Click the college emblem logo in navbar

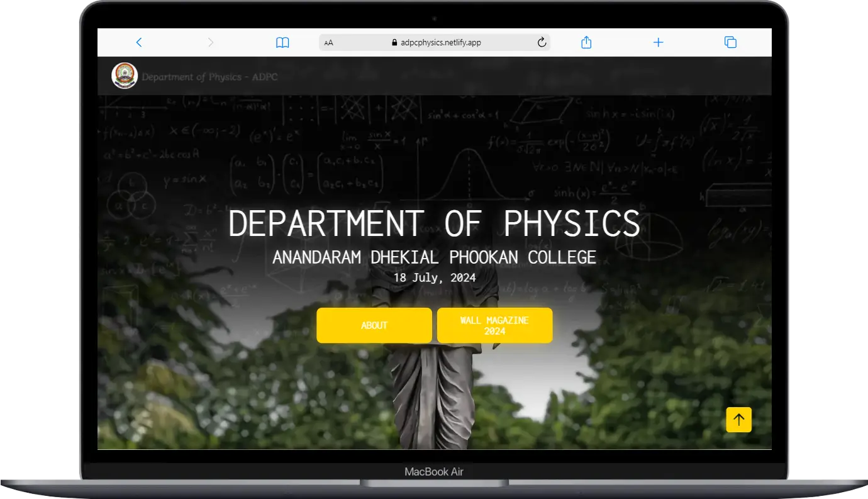click(124, 76)
